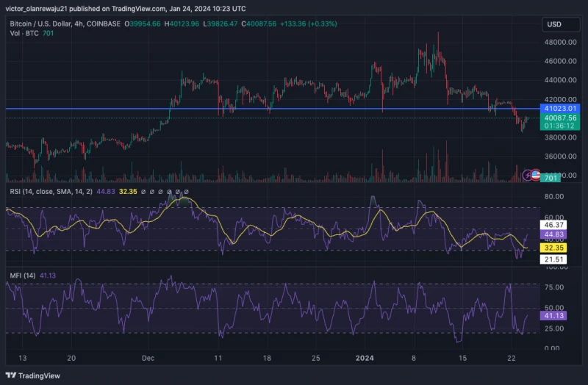Click the US flag economic event icon
Viewport: 588px width, 385px height.
(x=536, y=175)
